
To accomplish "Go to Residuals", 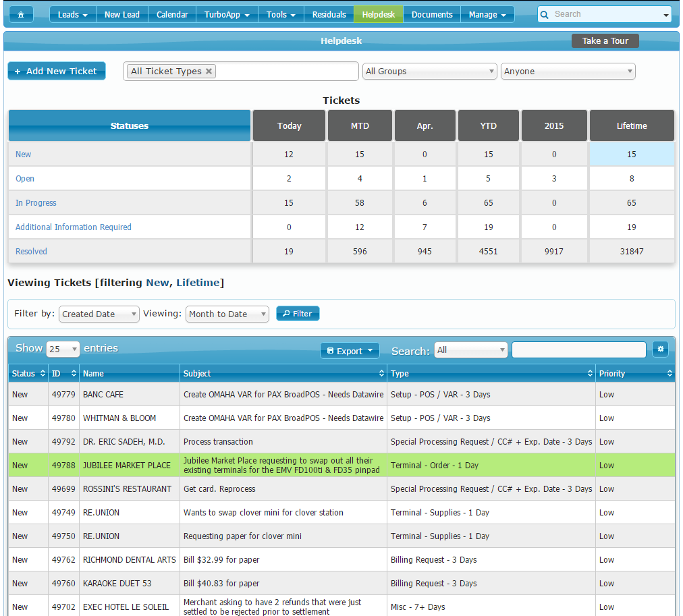I will pos(329,14).
